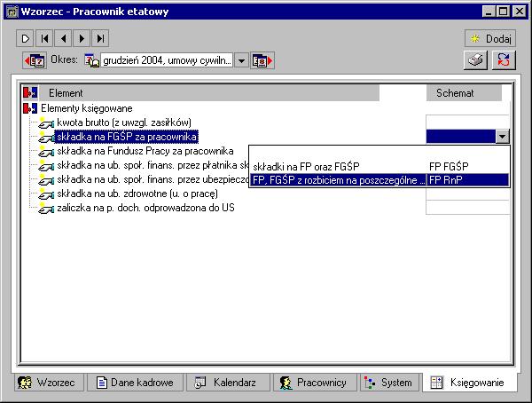Viewport: 532px width, 403px height.
Task: Click hand icon beside składka na FGŚP
Action: (46, 138)
